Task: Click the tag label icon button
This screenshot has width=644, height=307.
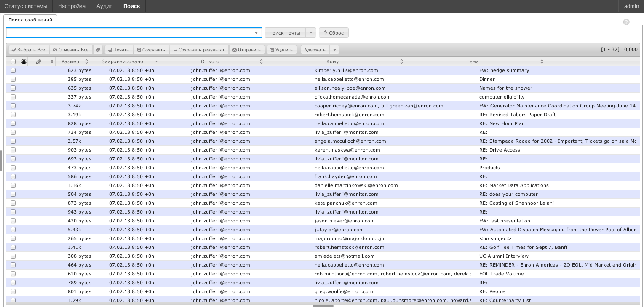Action: click(x=98, y=50)
